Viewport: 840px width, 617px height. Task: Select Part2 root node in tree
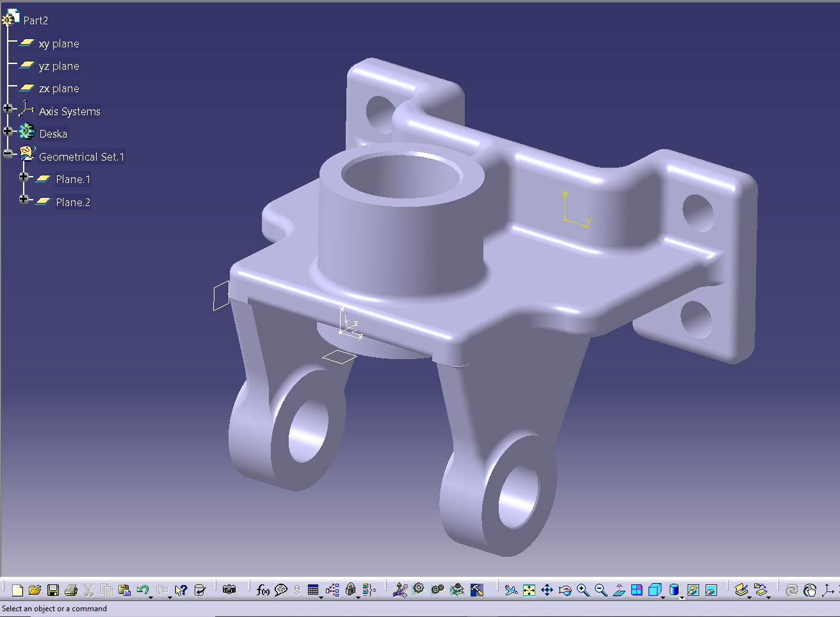(x=35, y=20)
